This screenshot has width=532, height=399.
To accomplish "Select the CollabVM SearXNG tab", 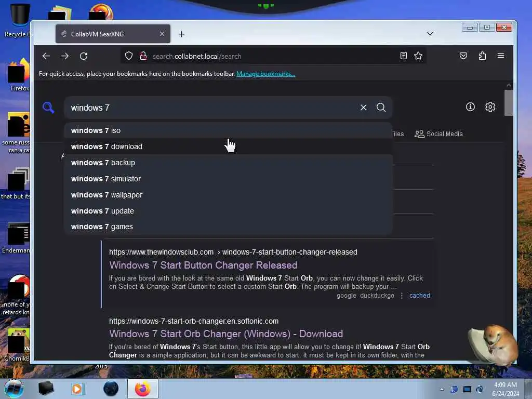I will tap(113, 34).
